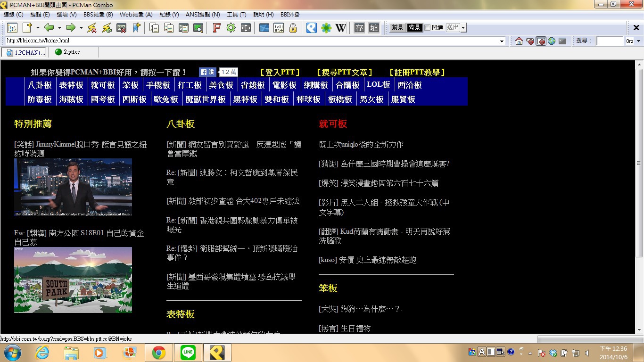Viewport: 644px width, 362px height.
Task: Click the Wikipedia W toolbar icon
Action: 340,28
